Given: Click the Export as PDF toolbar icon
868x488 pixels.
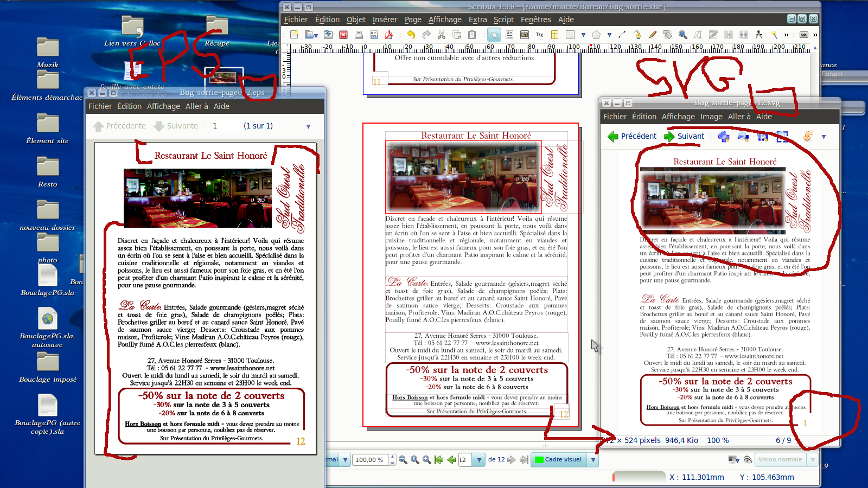Looking at the screenshot, I should (389, 35).
